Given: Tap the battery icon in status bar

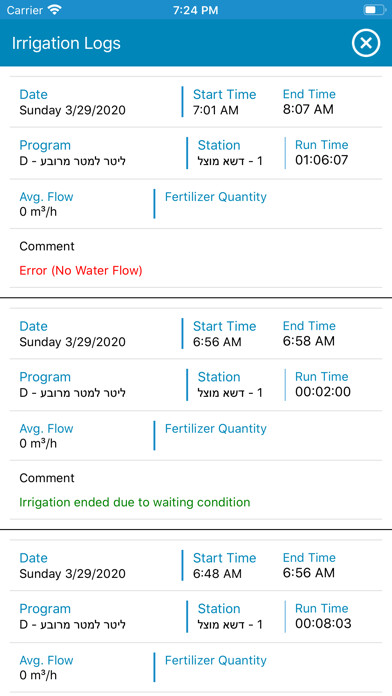Looking at the screenshot, I should [x=374, y=10].
